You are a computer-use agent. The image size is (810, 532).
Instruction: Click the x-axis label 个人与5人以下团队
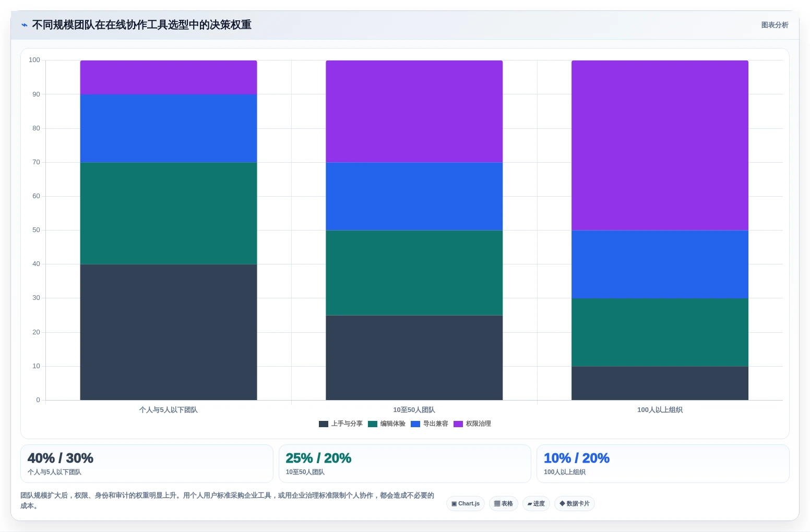coord(169,410)
